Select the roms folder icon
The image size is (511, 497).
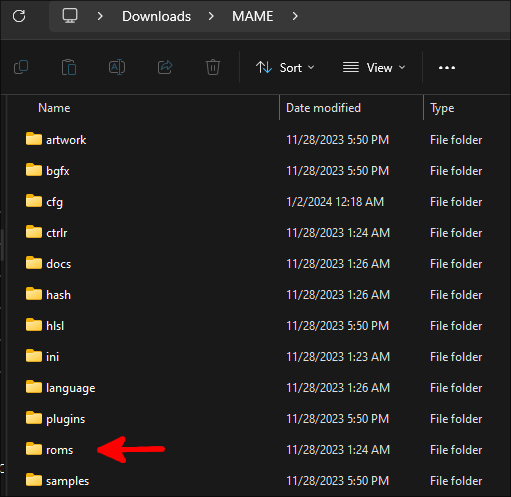[x=34, y=449]
